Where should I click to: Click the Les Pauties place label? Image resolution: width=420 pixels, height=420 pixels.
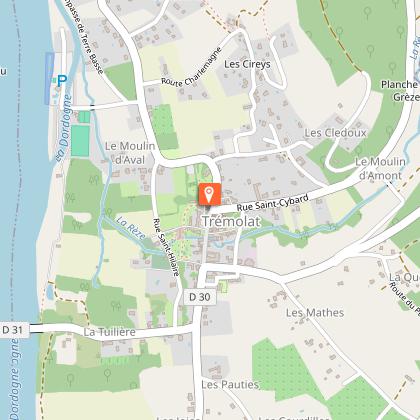[230, 385]
